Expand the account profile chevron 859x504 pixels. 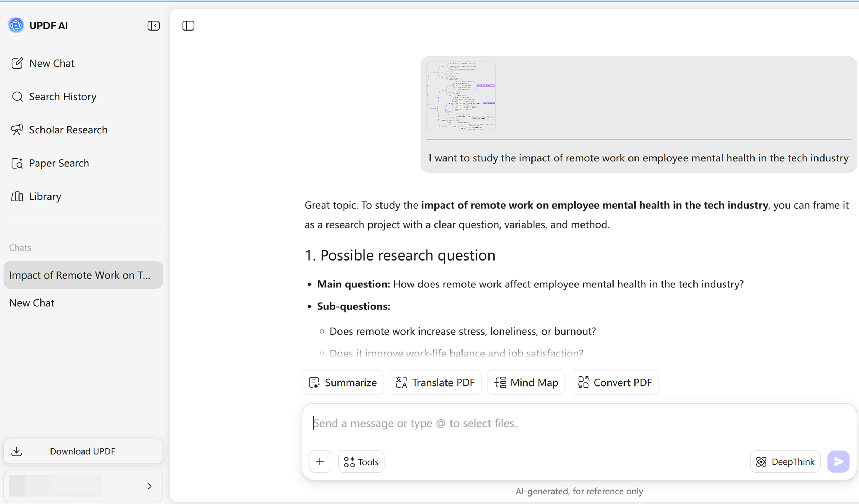coord(150,486)
